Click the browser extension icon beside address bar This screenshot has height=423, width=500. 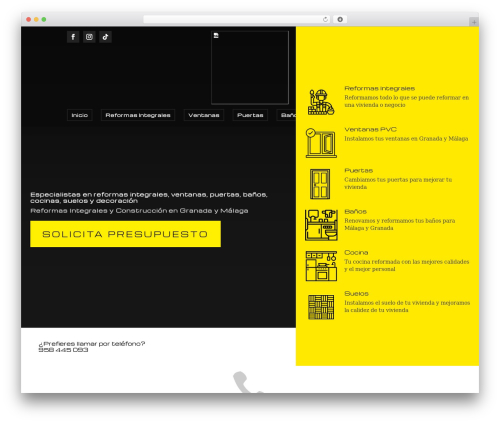coord(340,19)
